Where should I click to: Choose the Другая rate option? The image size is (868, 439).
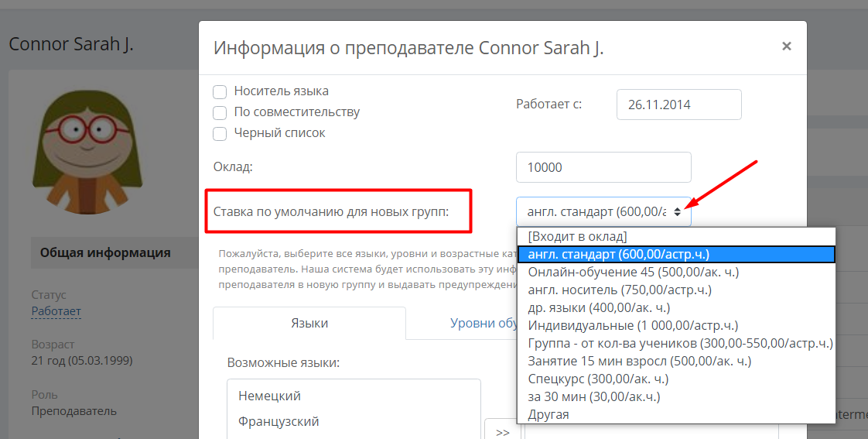[676, 414]
